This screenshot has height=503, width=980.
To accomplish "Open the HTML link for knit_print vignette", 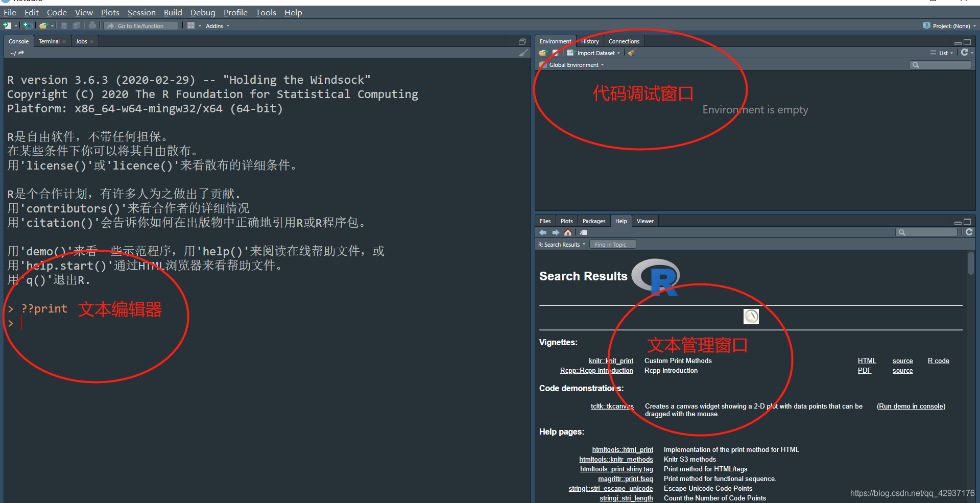I will click(x=867, y=361).
